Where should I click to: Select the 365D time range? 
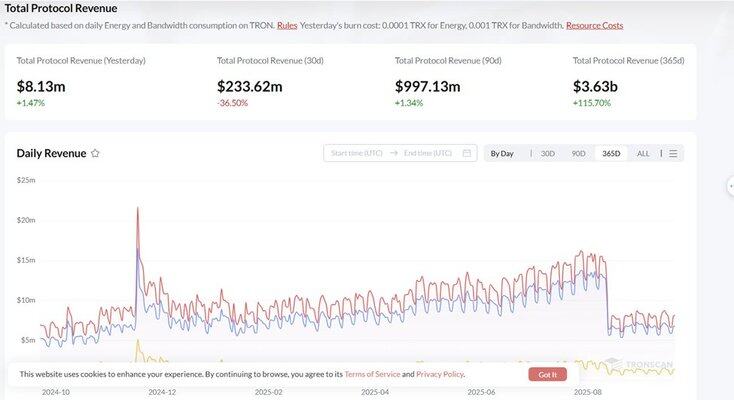coord(610,153)
